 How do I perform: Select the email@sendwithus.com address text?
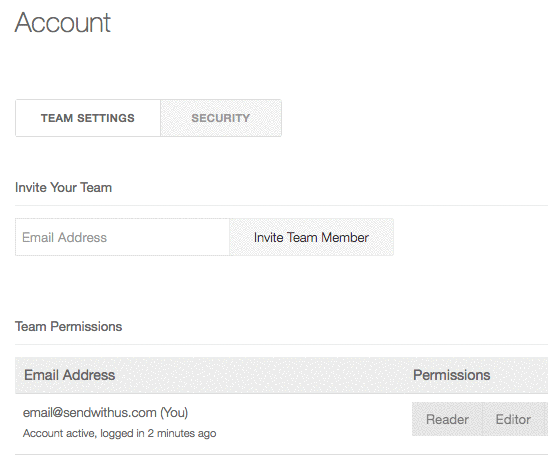point(89,413)
